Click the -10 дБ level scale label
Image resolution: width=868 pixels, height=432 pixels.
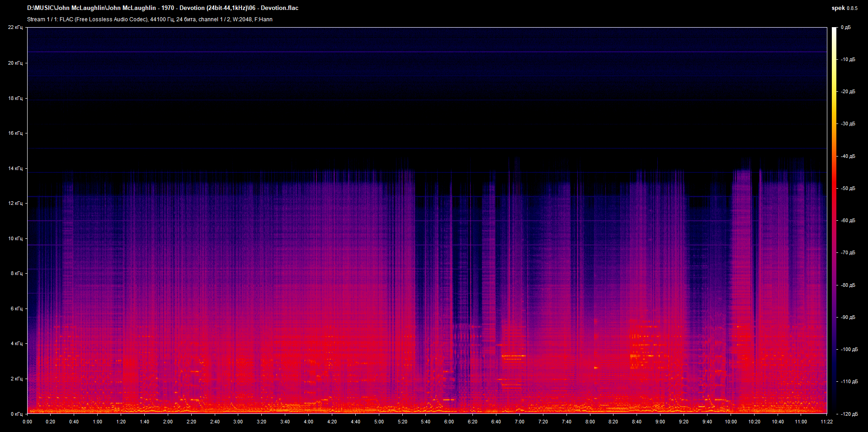pos(848,59)
